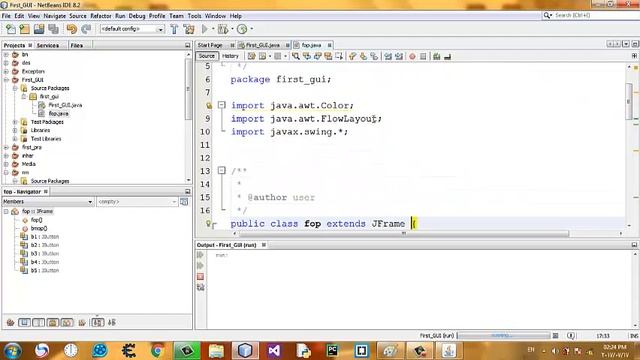Screen dimensions: 640x360
Task: Click the run progress bar in status bar
Action: click(504, 336)
